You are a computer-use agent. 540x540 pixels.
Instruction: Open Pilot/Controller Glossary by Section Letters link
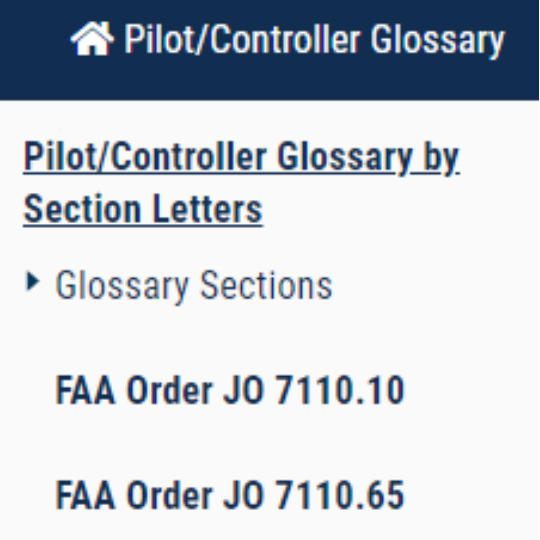click(241, 183)
